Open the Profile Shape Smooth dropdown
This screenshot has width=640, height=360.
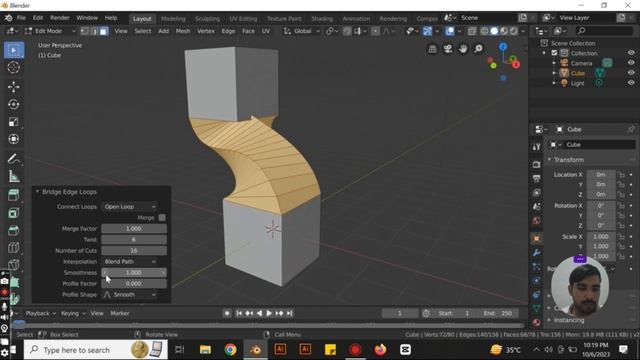point(129,295)
